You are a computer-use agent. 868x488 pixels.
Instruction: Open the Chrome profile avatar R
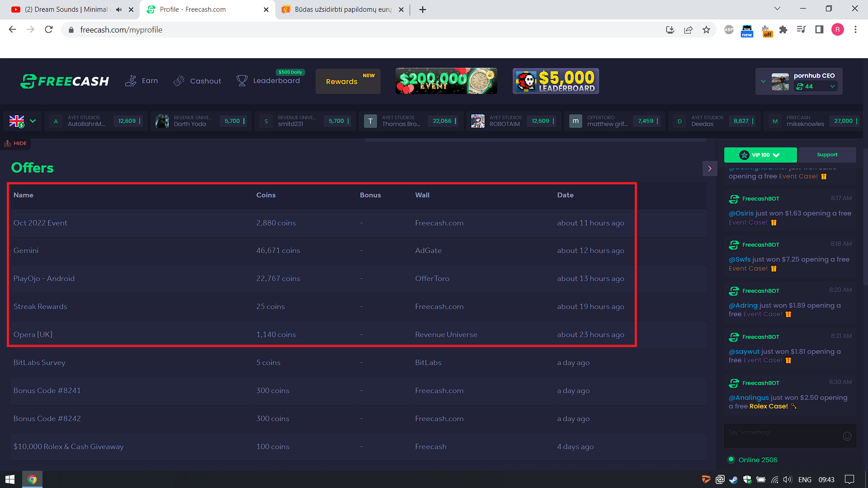coord(837,30)
